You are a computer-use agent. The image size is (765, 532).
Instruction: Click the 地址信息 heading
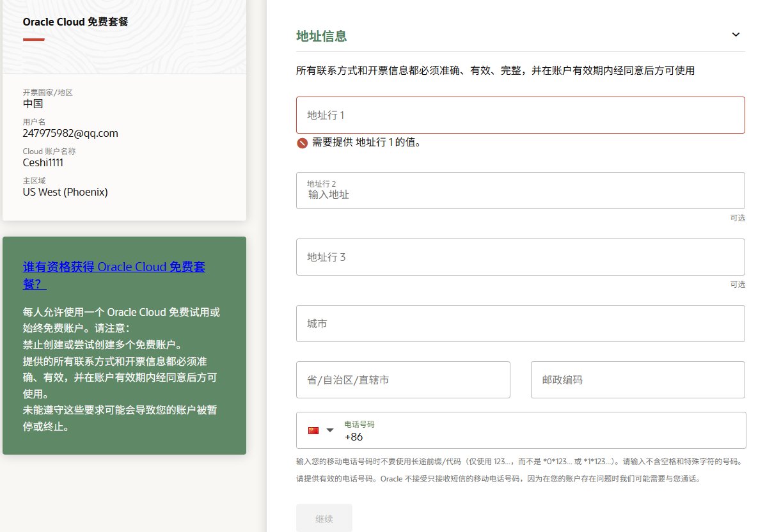[321, 36]
